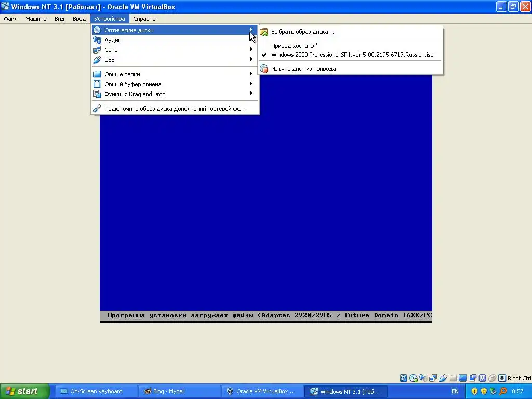Viewport: 532px width, 399px height.
Task: Click the Windows NT 3.1 taskbar button
Action: (345, 391)
